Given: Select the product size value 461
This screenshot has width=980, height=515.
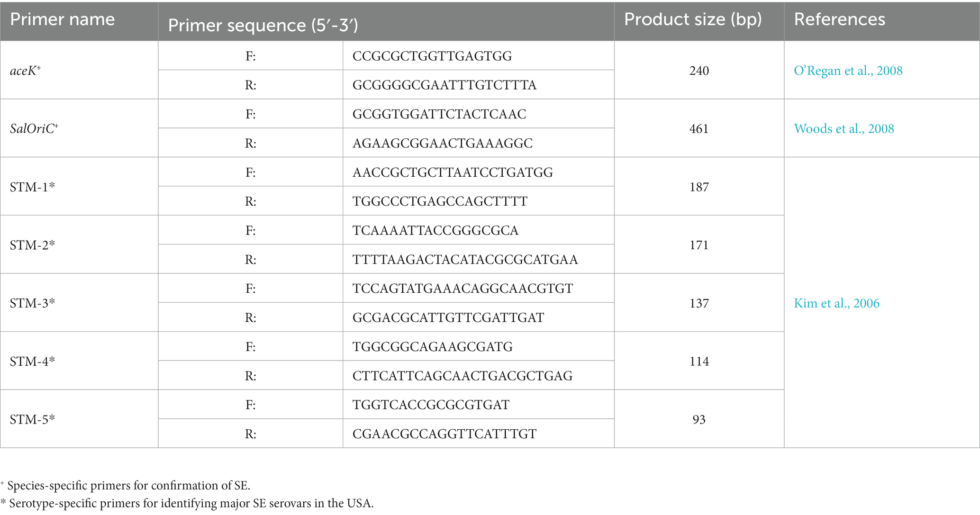Looking at the screenshot, I should (x=699, y=129).
